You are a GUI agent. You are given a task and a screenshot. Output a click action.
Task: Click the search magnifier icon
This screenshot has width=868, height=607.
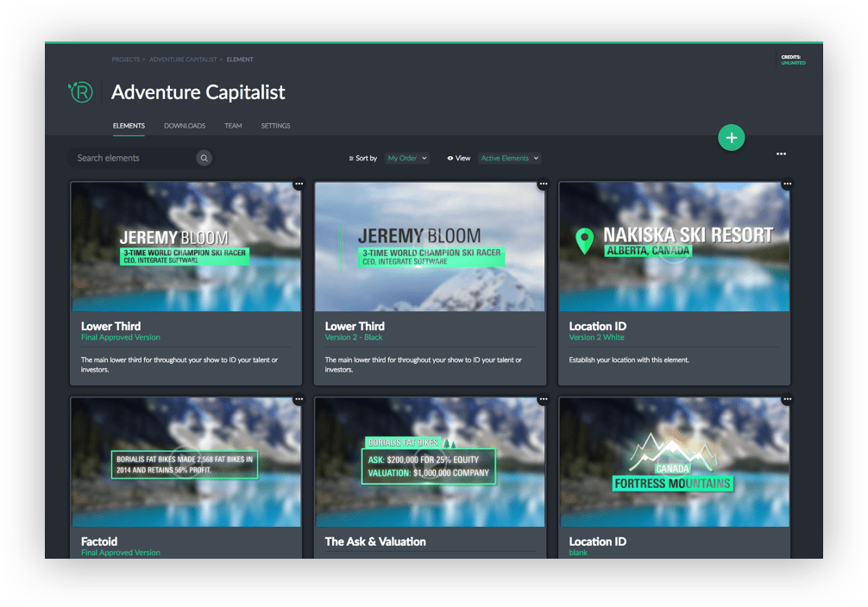(x=204, y=158)
